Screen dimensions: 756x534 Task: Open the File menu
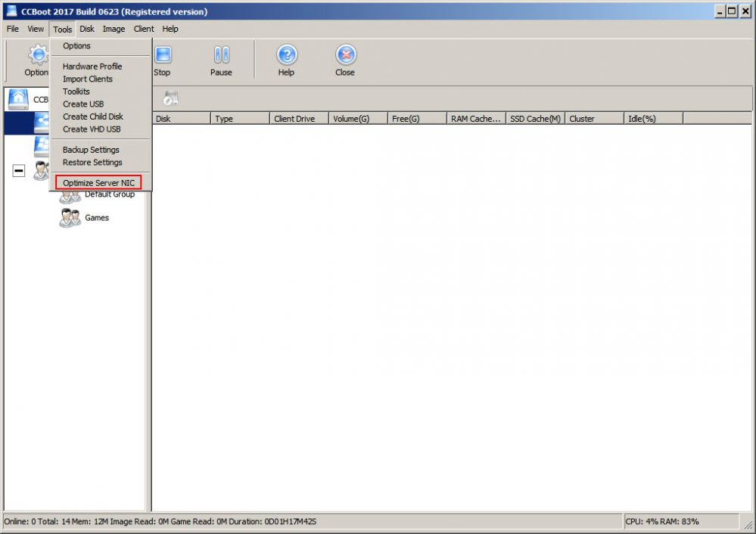pos(13,29)
